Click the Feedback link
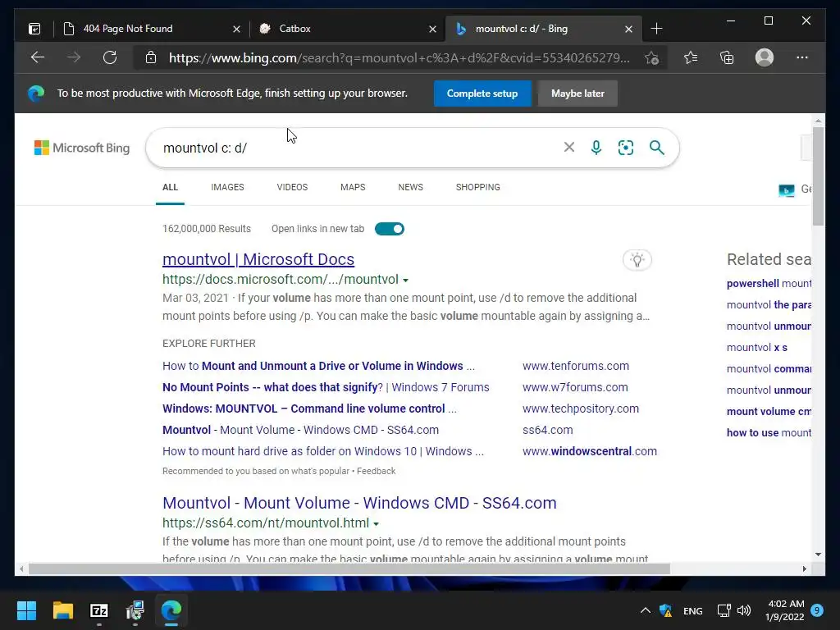 [x=376, y=471]
